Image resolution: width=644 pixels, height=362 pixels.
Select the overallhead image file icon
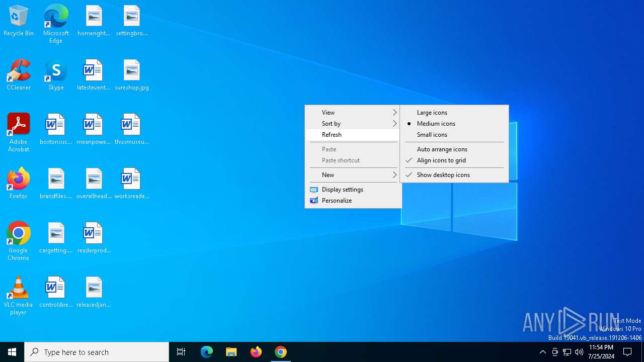(x=94, y=184)
